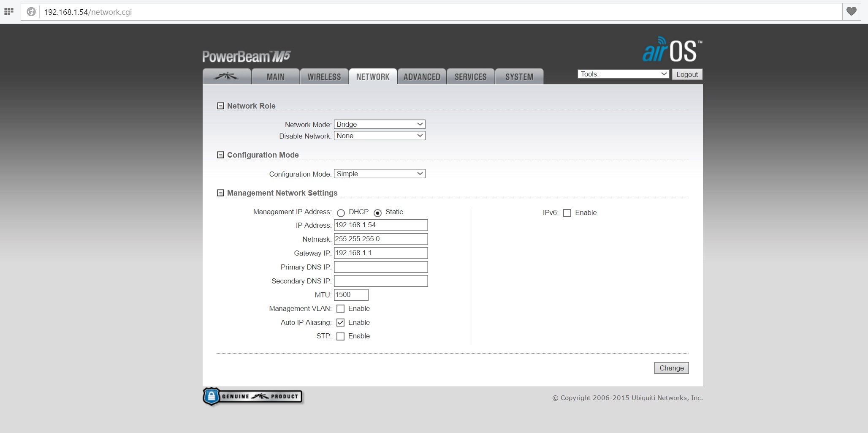Click the airOS logo

pos(672,50)
